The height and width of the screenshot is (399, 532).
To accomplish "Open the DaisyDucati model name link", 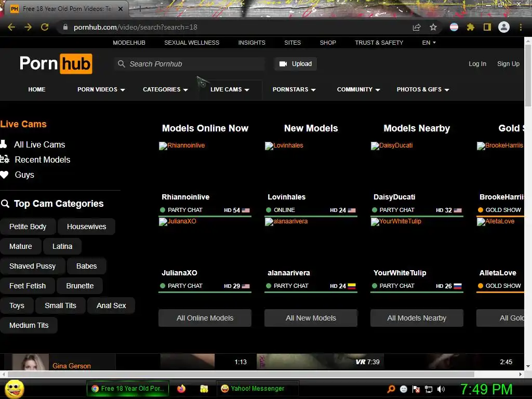I will pos(394,197).
